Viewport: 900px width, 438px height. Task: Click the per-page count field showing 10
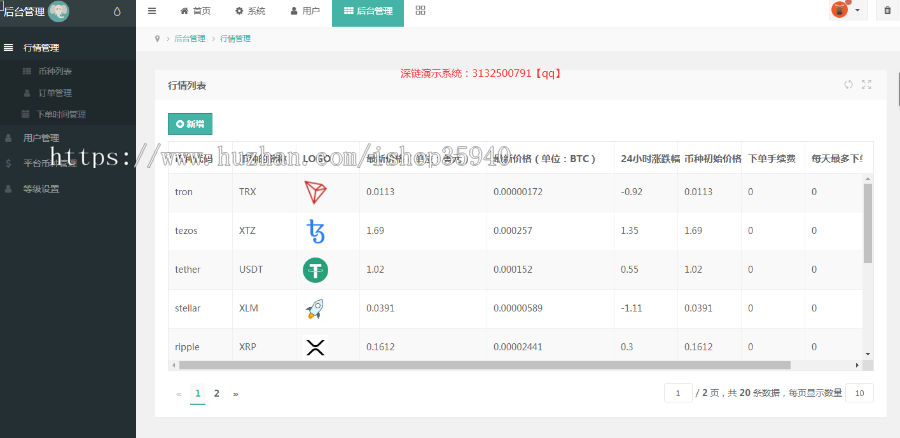pos(859,393)
